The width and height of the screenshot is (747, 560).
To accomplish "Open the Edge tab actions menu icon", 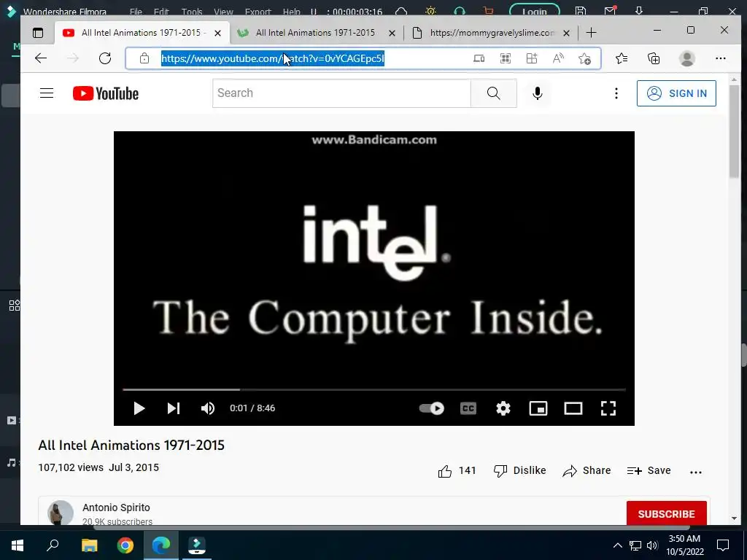I will [x=38, y=33].
